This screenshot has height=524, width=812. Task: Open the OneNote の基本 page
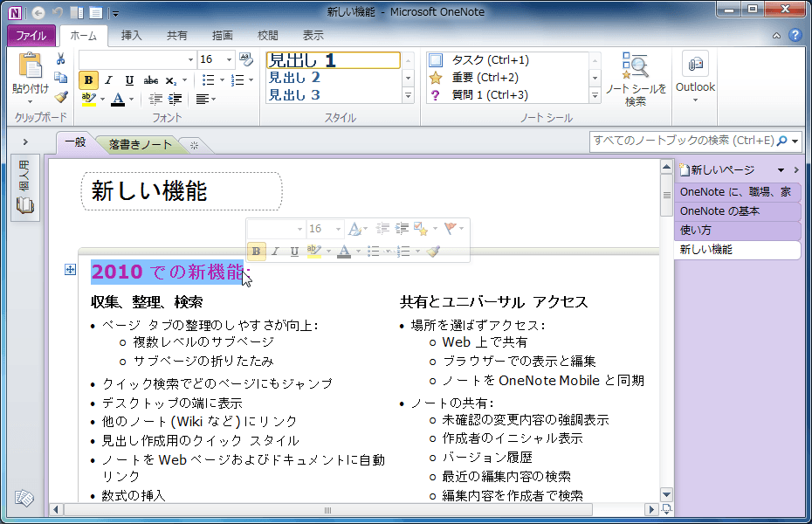738,211
